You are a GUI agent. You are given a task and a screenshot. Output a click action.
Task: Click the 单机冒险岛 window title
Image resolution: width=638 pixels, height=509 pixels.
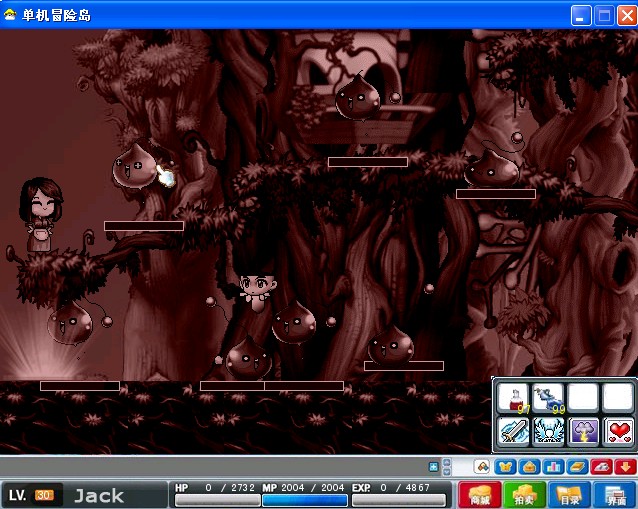coord(57,15)
